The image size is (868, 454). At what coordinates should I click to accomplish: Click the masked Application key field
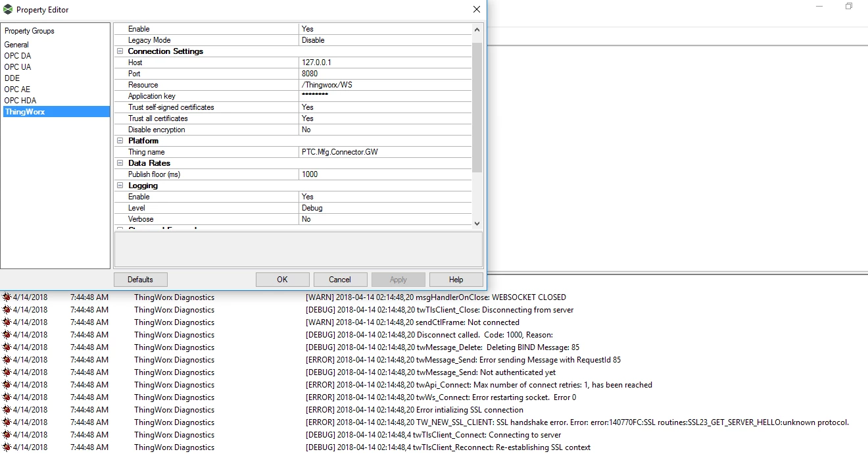click(385, 96)
